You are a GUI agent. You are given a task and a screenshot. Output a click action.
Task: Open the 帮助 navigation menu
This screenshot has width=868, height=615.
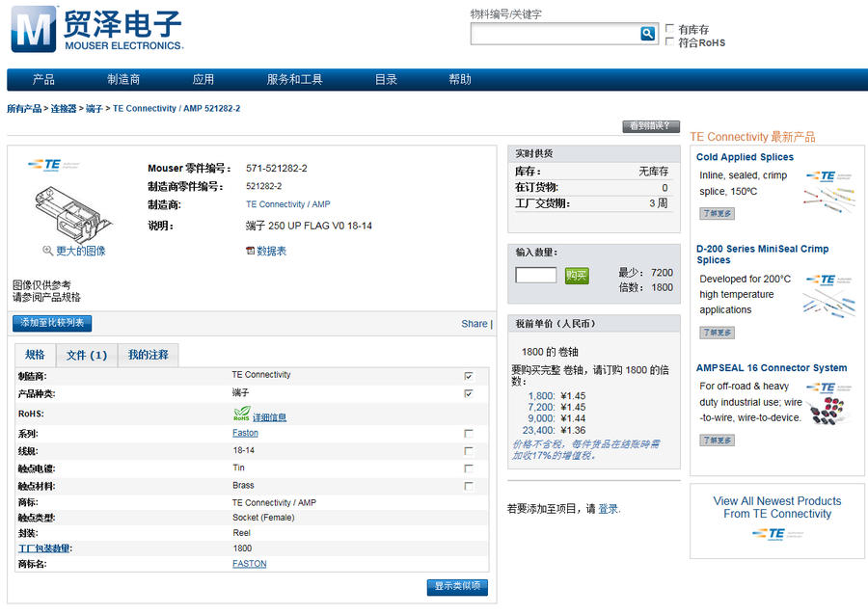[460, 80]
